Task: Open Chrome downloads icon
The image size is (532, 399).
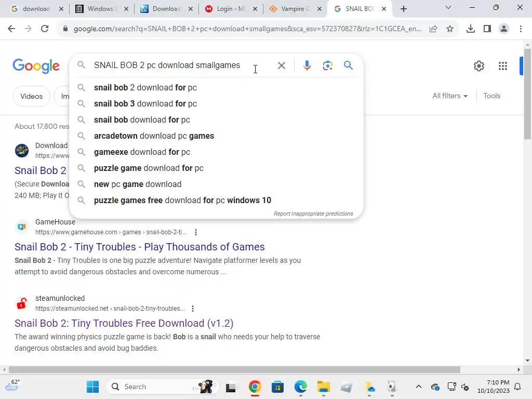Action: [471, 29]
